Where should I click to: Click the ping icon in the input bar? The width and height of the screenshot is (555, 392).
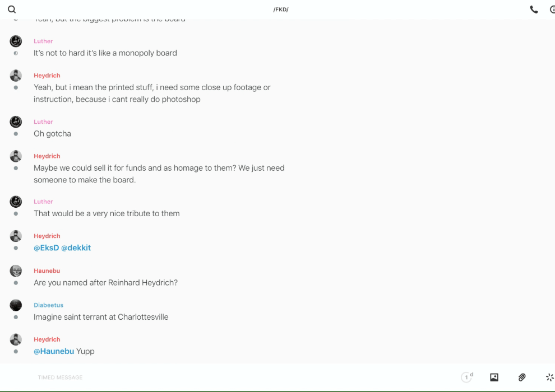tap(549, 377)
